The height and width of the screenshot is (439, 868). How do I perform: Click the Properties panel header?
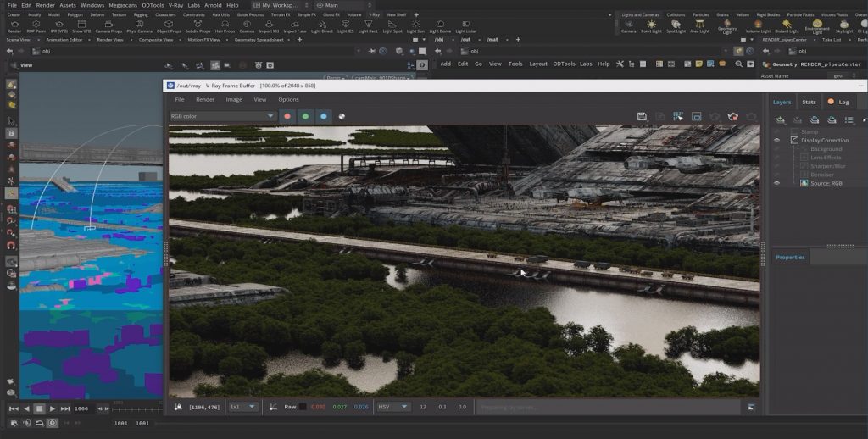(x=790, y=258)
